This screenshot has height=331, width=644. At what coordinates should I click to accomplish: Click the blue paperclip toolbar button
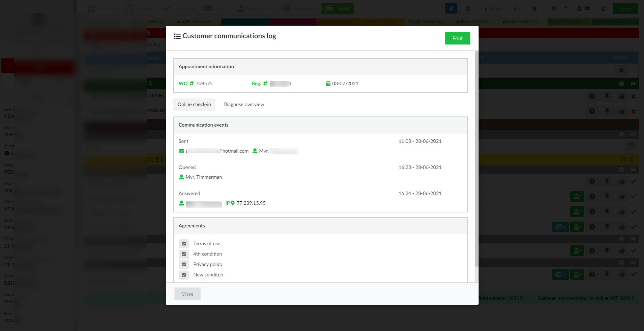(451, 8)
